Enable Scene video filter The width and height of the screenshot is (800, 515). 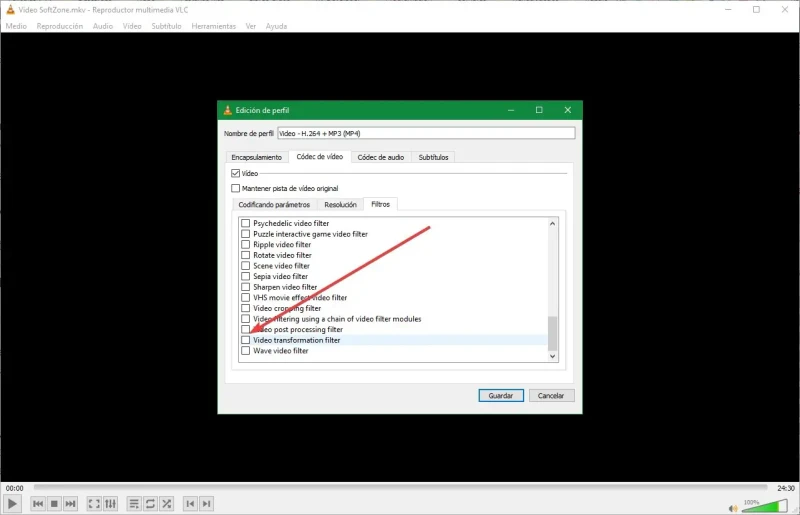[245, 266]
